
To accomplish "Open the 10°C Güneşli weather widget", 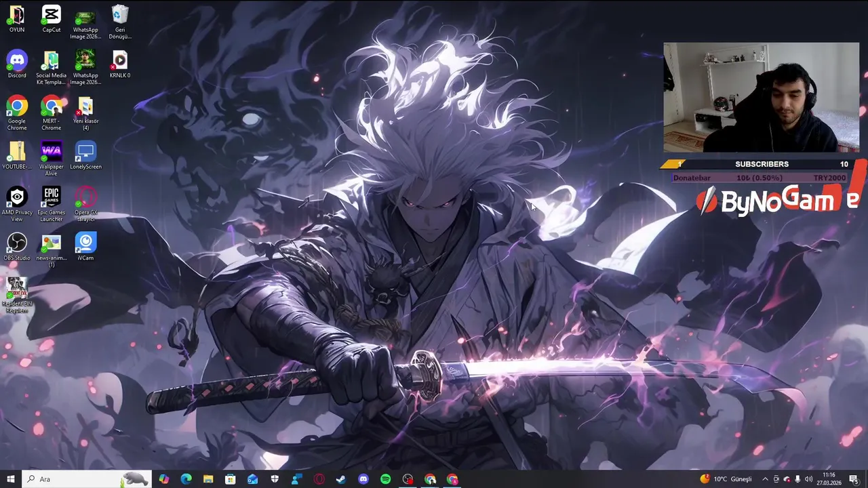I will [726, 479].
